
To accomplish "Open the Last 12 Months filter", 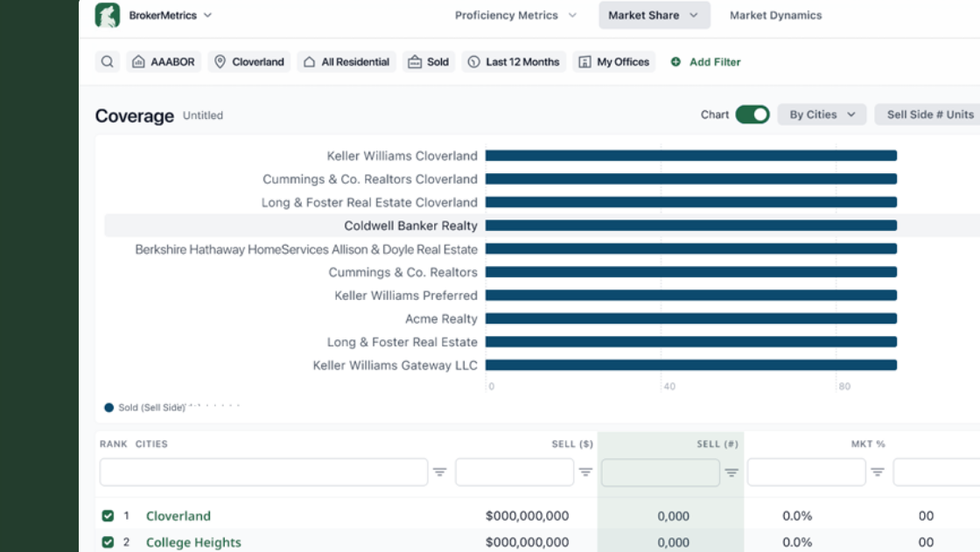I will pyautogui.click(x=514, y=62).
